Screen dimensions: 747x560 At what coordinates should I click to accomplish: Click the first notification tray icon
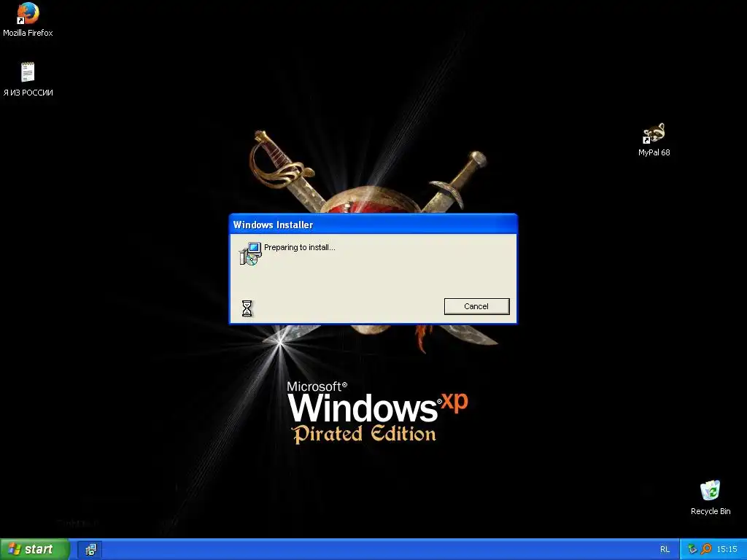692,549
